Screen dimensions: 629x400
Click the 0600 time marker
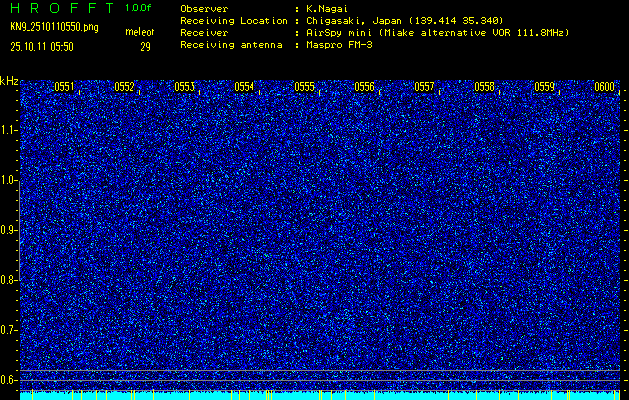[x=604, y=87]
